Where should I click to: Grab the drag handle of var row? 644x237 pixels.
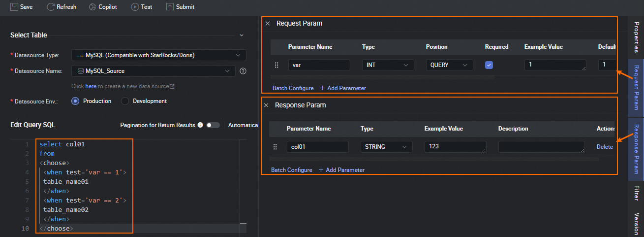276,65
